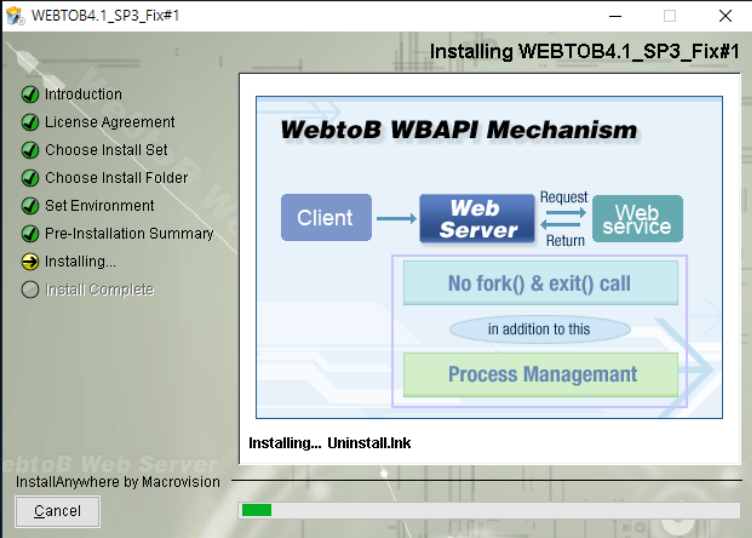The image size is (752, 538).
Task: Click the Web Server box in diagram
Action: (x=477, y=219)
